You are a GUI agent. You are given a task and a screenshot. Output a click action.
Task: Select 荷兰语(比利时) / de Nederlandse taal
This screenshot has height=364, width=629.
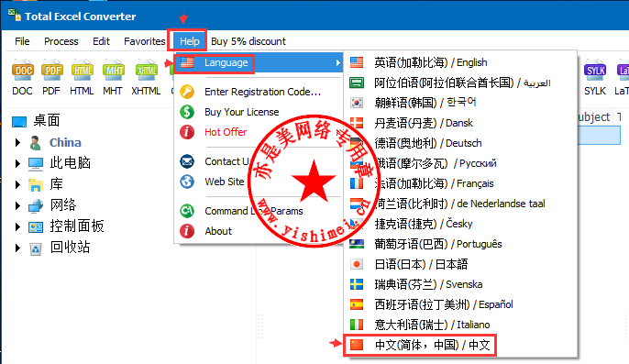click(x=460, y=204)
